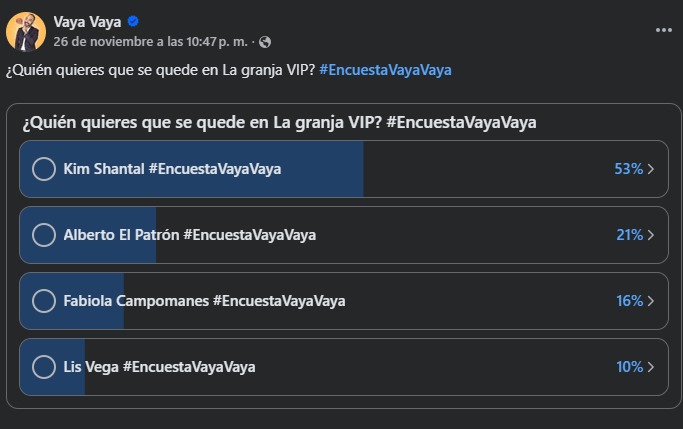
Task: Select Kim Shantal poll radio button
Action: (44, 169)
